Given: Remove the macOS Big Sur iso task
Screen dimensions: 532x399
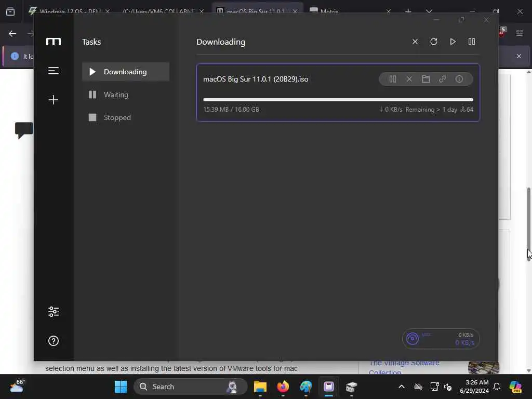Looking at the screenshot, I should coord(409,79).
